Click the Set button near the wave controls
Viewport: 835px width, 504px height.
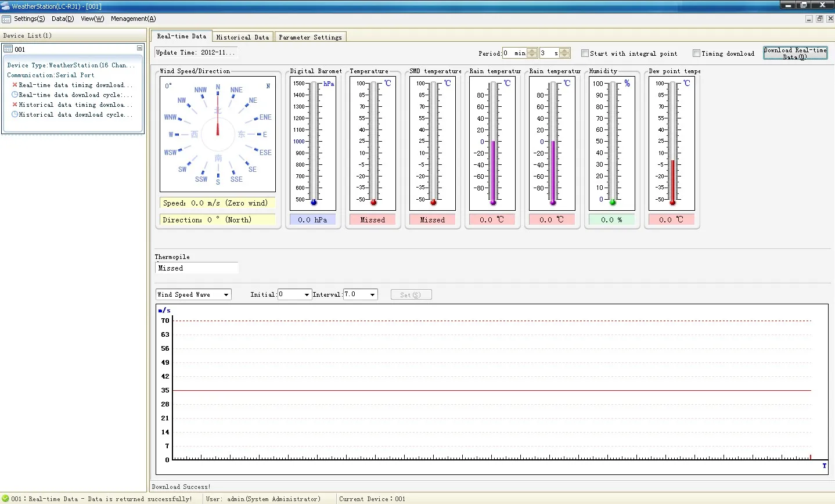click(411, 294)
